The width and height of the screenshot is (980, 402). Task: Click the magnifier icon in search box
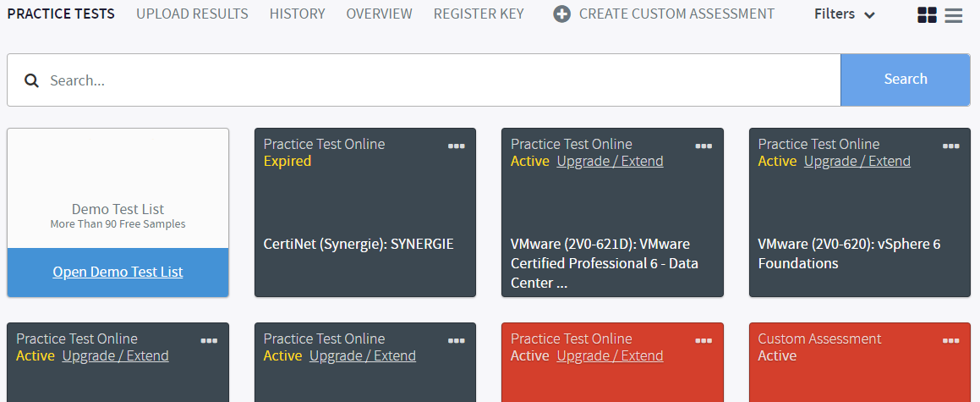pos(31,80)
